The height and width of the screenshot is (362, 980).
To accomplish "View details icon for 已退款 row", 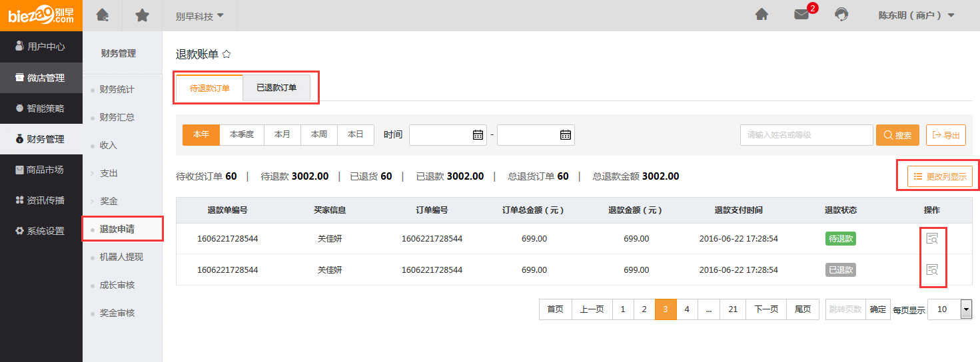I will [932, 270].
